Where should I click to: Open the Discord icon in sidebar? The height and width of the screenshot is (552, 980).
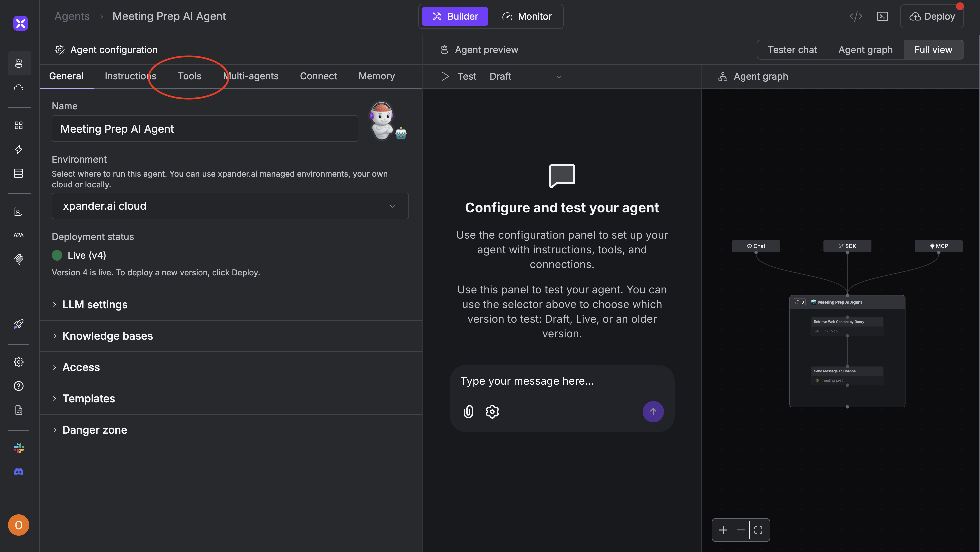[x=19, y=472]
